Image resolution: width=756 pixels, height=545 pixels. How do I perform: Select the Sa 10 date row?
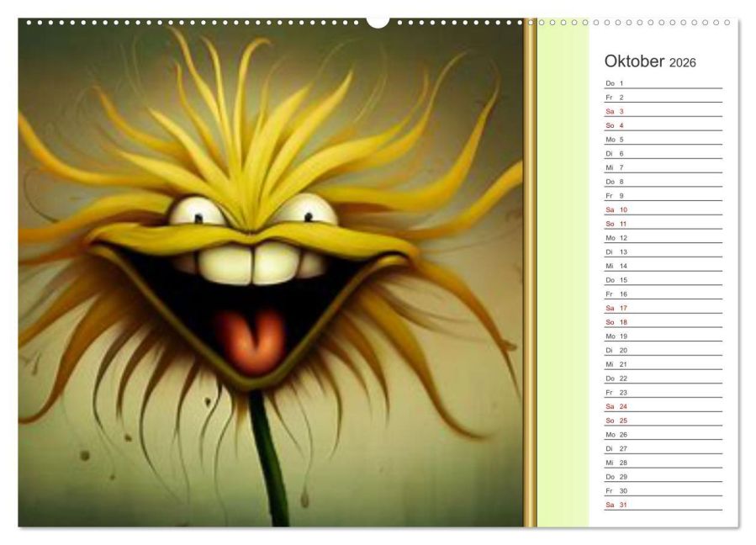pos(663,209)
